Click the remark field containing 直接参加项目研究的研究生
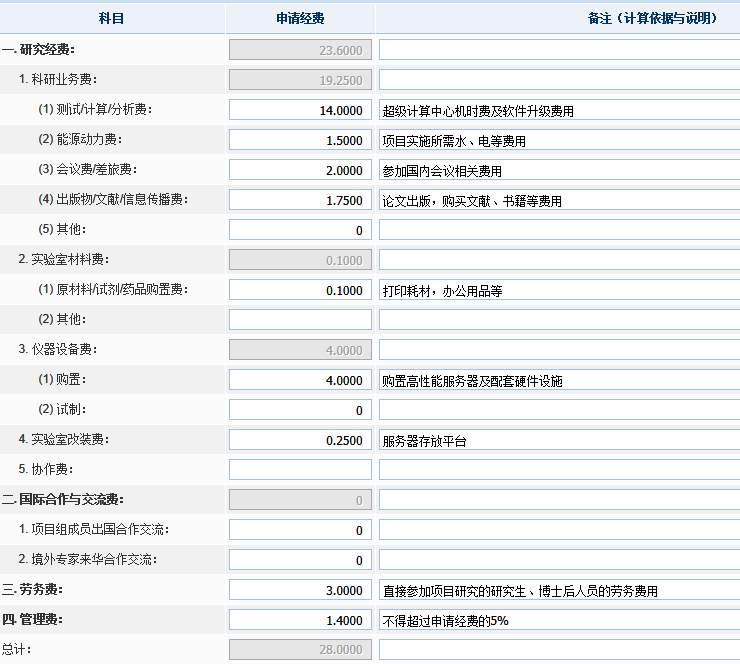 [x=559, y=590]
